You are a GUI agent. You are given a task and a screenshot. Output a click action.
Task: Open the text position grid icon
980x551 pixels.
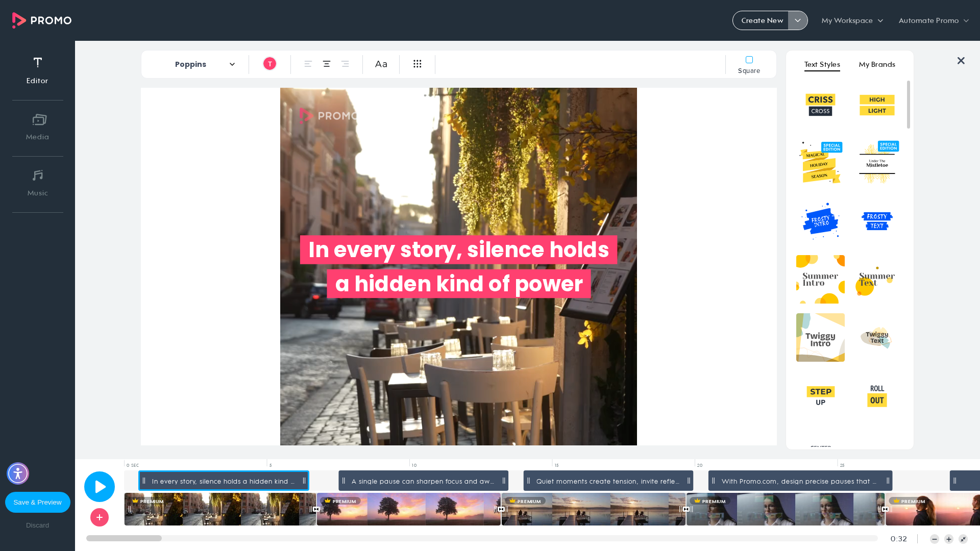coord(418,64)
